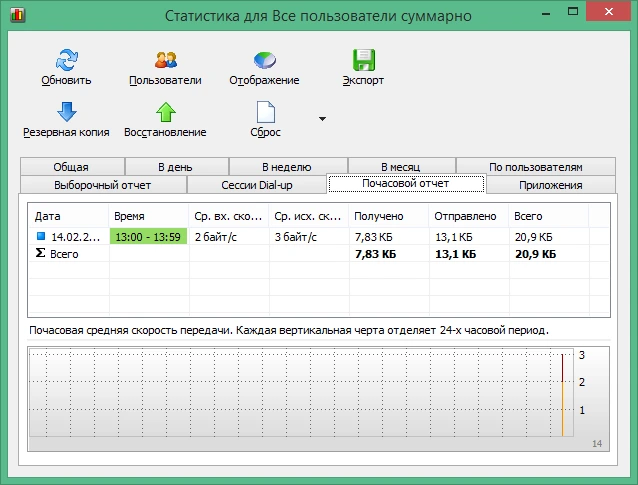Image resolution: width=638 pixels, height=485 pixels.
Task: Click the bold 20,9 КБ grand total
Action: (x=535, y=254)
